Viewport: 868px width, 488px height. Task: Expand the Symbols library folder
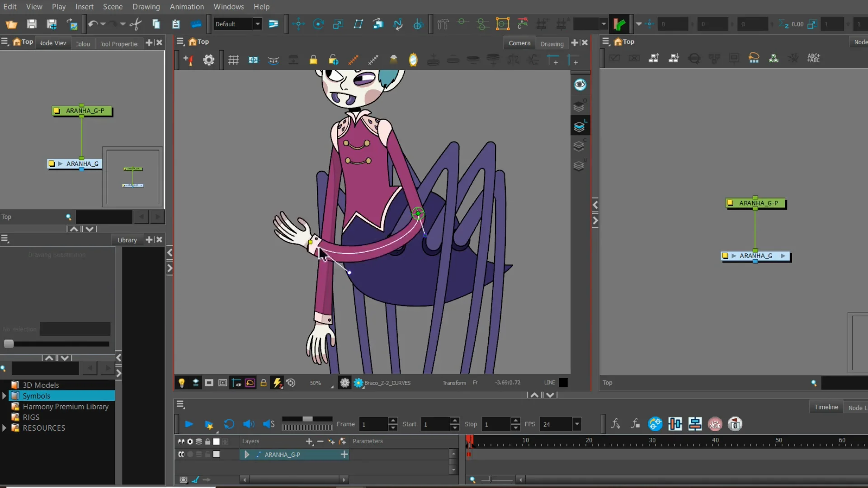click(x=4, y=396)
